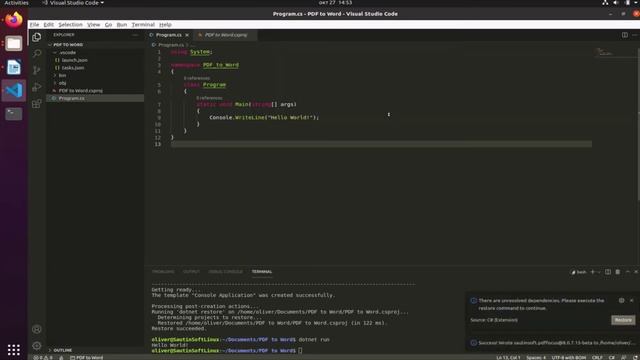Screen dimensions: 640x360
Task: Expand the Outline section
Action: point(95,350)
